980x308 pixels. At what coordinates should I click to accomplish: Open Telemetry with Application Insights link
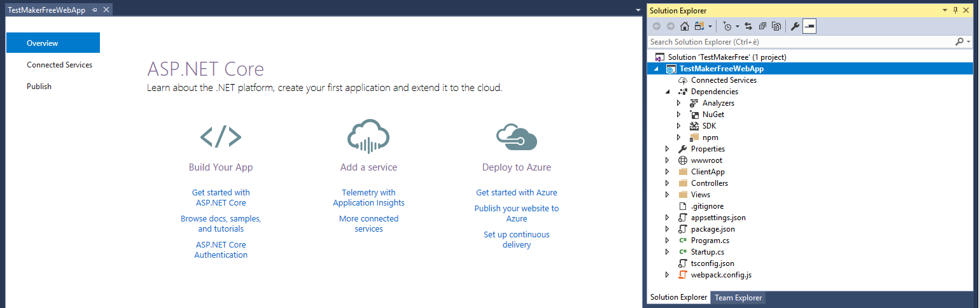click(368, 197)
